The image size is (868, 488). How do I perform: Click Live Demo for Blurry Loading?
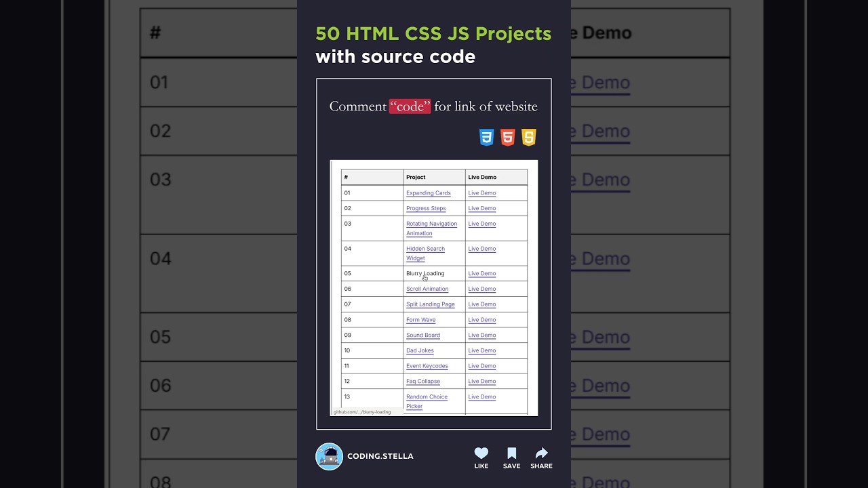pyautogui.click(x=482, y=274)
